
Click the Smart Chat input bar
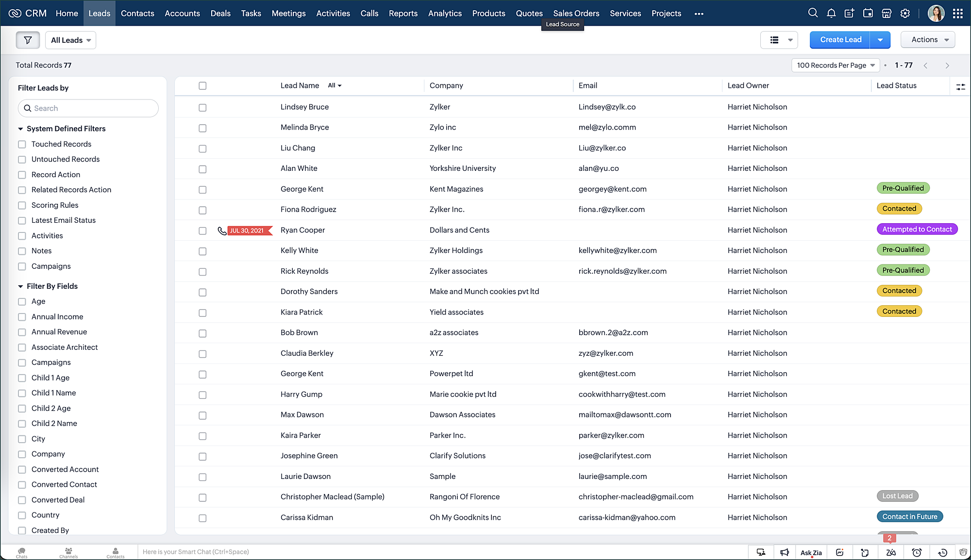pos(442,552)
